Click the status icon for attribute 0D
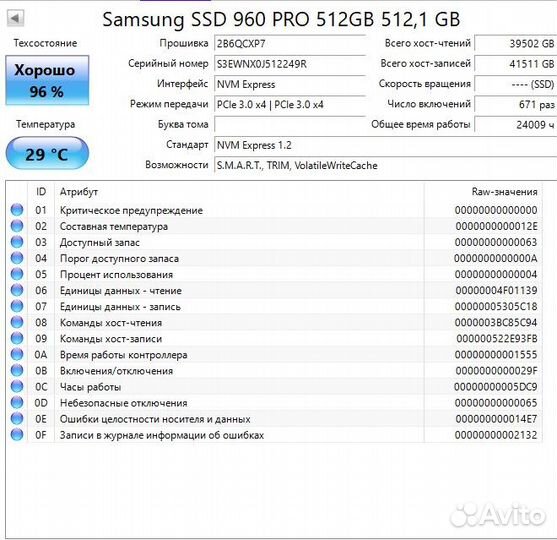Image resolution: width=557 pixels, height=540 pixels. pyautogui.click(x=17, y=403)
